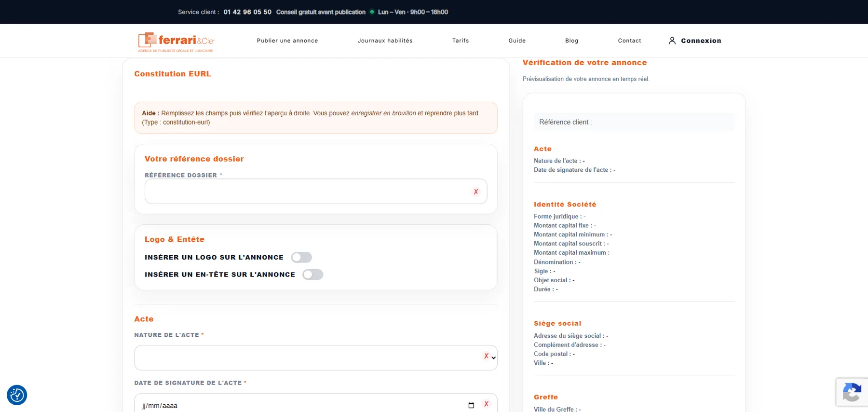Click the Référence client preview box
This screenshot has height=412, width=868.
coord(634,122)
